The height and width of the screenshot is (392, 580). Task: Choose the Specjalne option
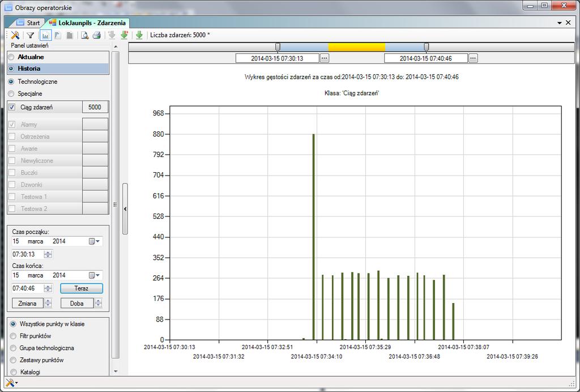click(11, 93)
